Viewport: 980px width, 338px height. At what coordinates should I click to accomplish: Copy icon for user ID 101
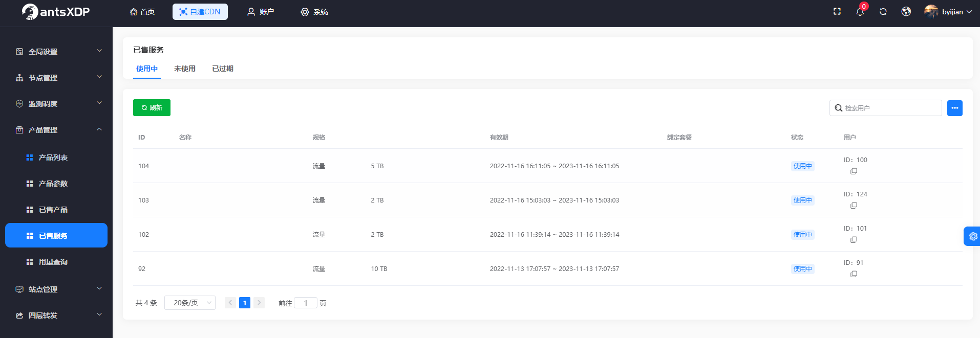(854, 240)
